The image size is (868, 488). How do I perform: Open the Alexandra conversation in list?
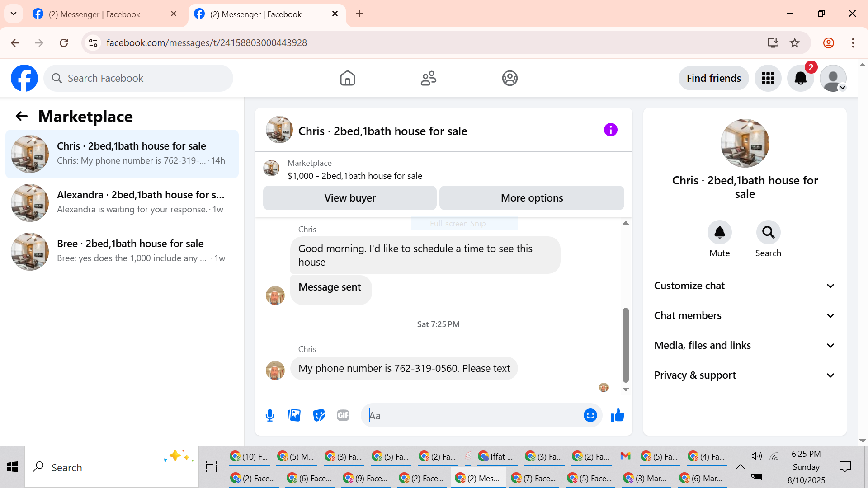pos(122,202)
